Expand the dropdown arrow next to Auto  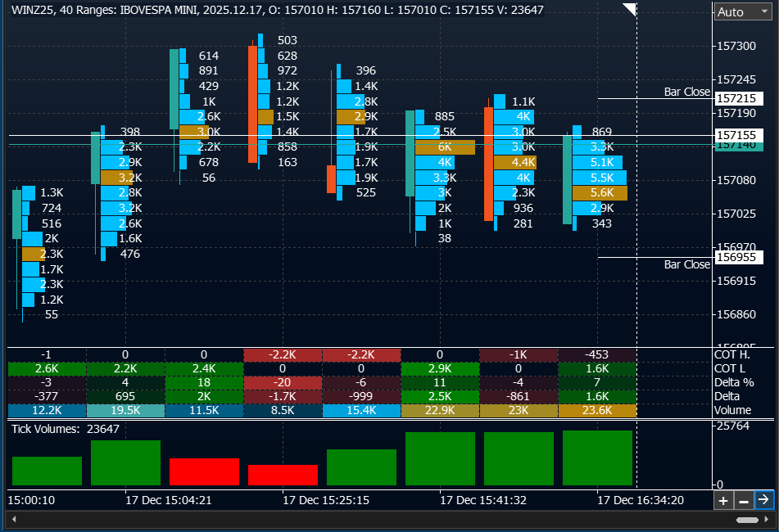(766, 11)
